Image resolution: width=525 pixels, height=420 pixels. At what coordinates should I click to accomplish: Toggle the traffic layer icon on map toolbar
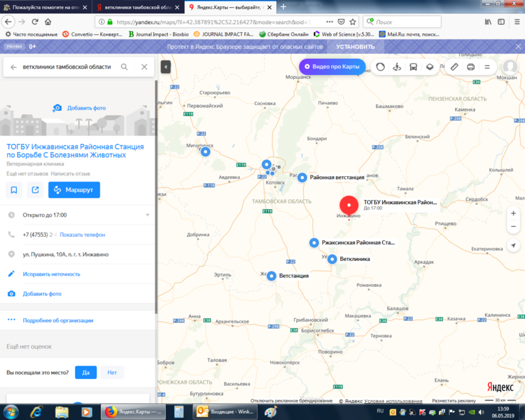(x=380, y=67)
